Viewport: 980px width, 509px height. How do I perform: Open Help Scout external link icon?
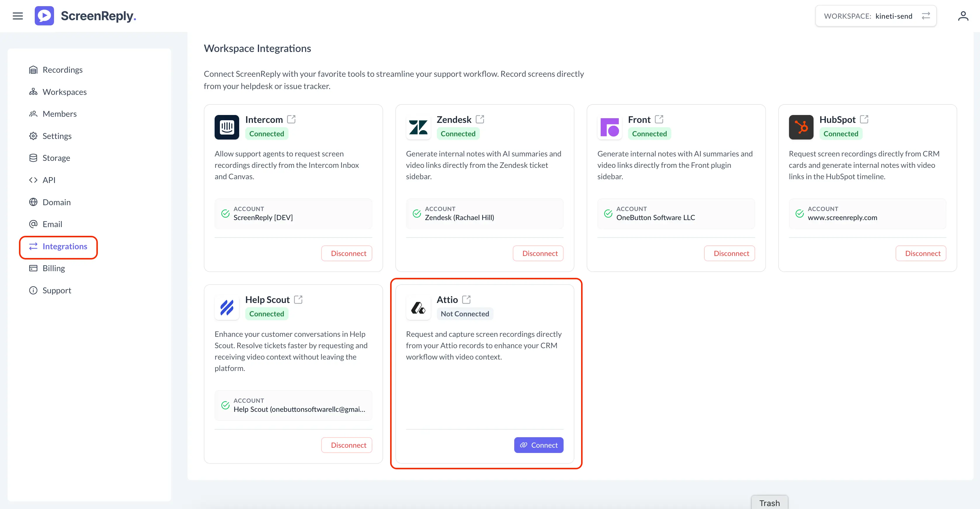pos(299,299)
